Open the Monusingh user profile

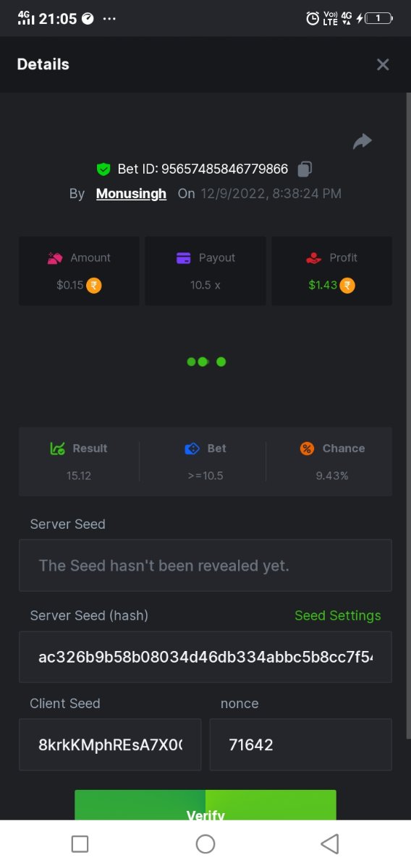[131, 193]
